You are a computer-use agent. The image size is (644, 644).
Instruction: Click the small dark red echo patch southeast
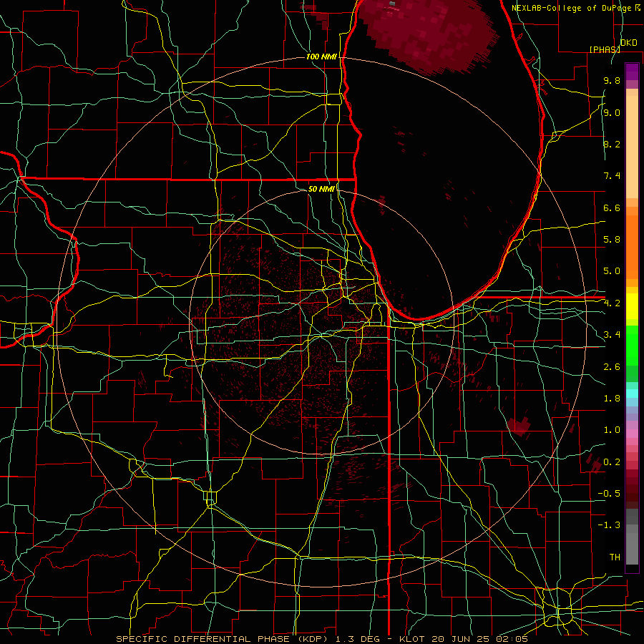click(519, 426)
